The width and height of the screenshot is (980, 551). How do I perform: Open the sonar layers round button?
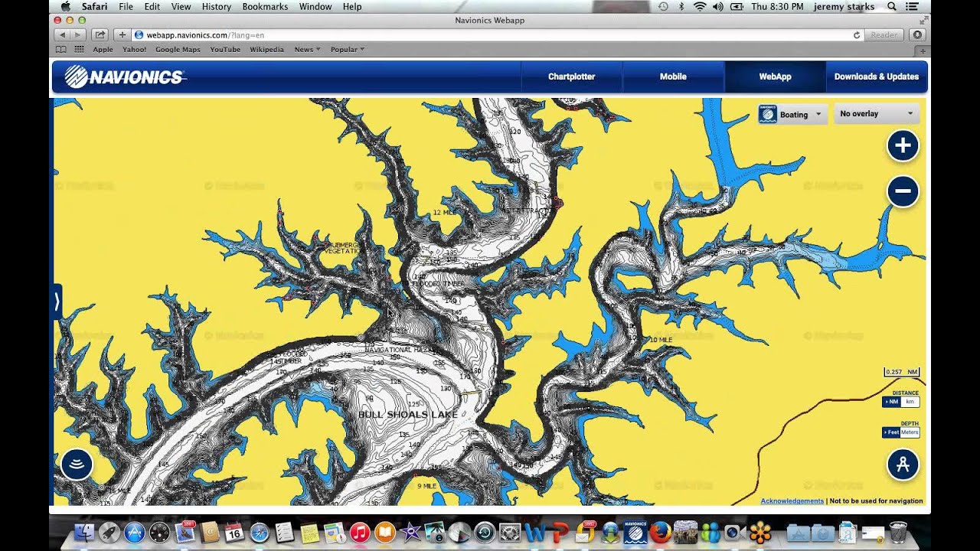click(x=77, y=465)
